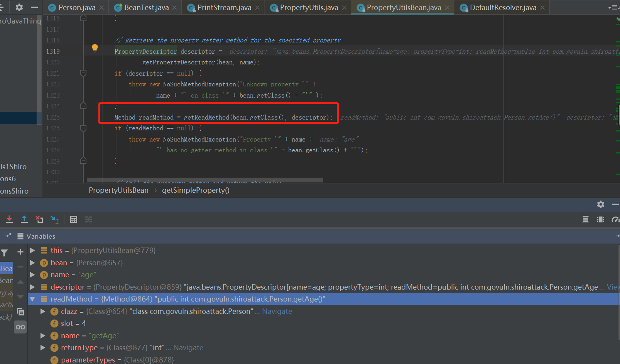Click the lightbulb intention icon on line 1319
The height and width of the screenshot is (364, 620).
(95, 48)
